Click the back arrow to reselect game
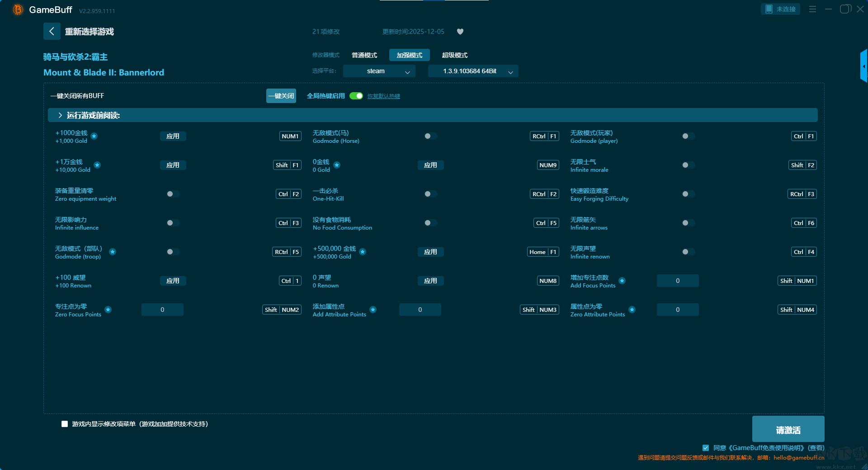 click(52, 31)
